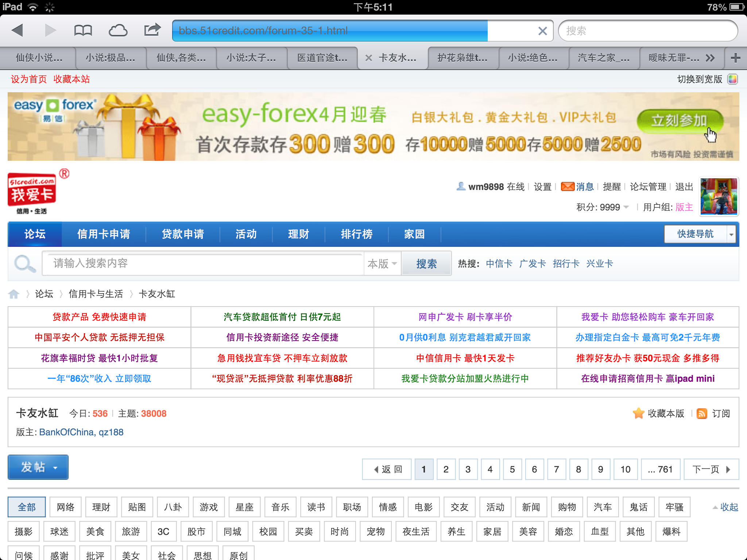Select the 星座 category filter

pyautogui.click(x=244, y=507)
